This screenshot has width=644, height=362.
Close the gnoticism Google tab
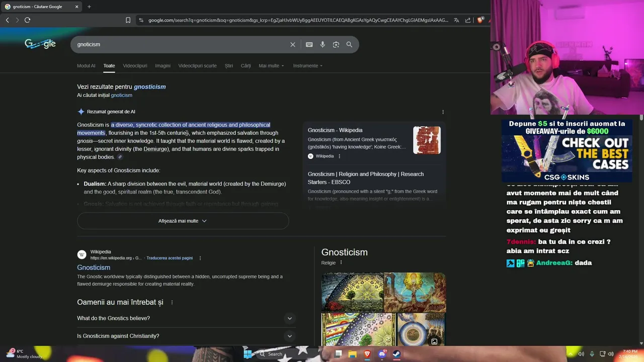coord(76,7)
